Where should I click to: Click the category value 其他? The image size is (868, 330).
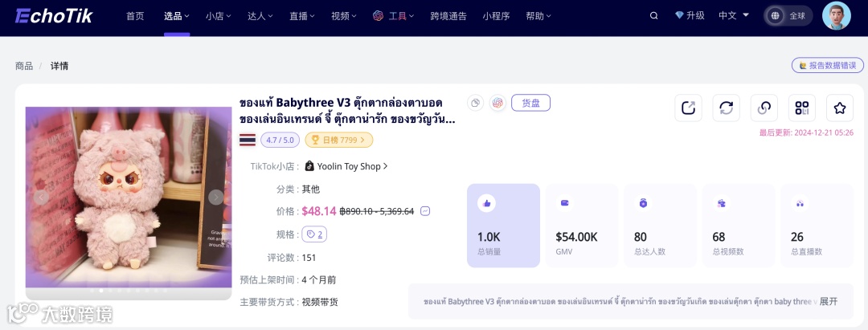310,189
